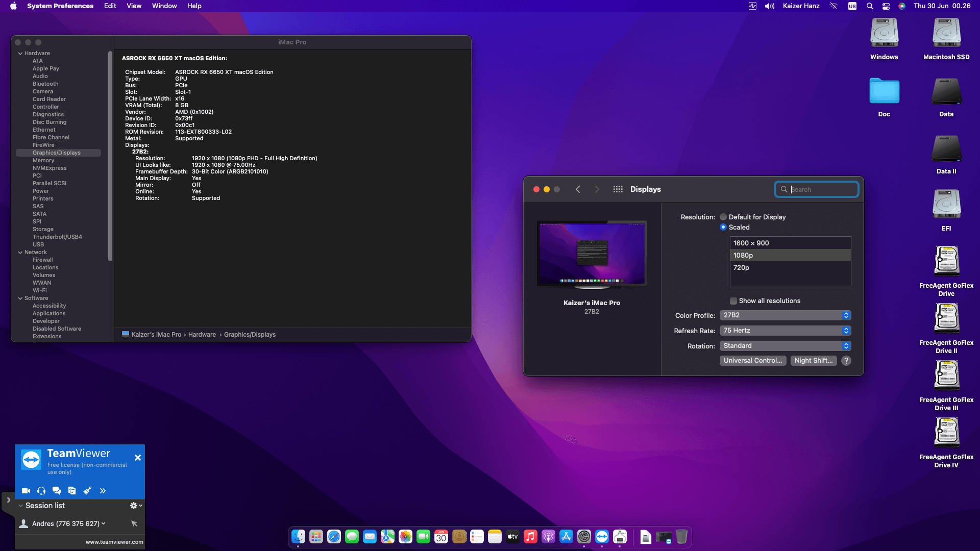
Task: Collapse the Hardware tree section
Action: (20, 54)
